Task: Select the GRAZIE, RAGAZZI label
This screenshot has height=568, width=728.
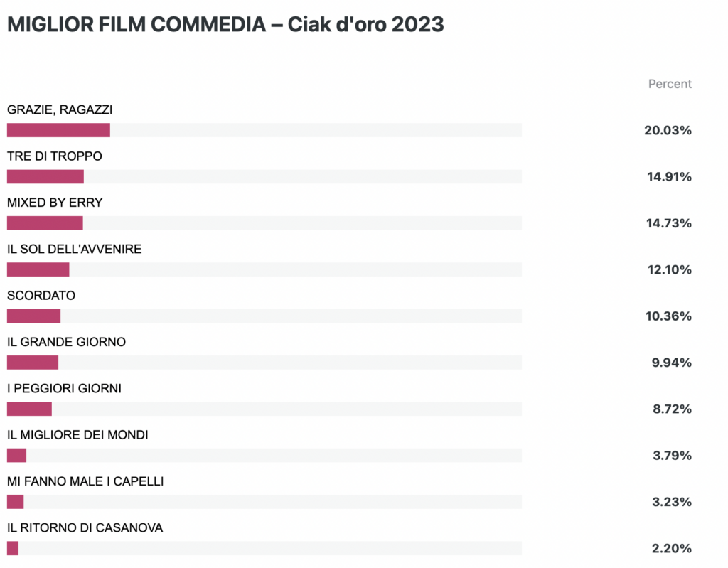Action: pyautogui.click(x=60, y=109)
